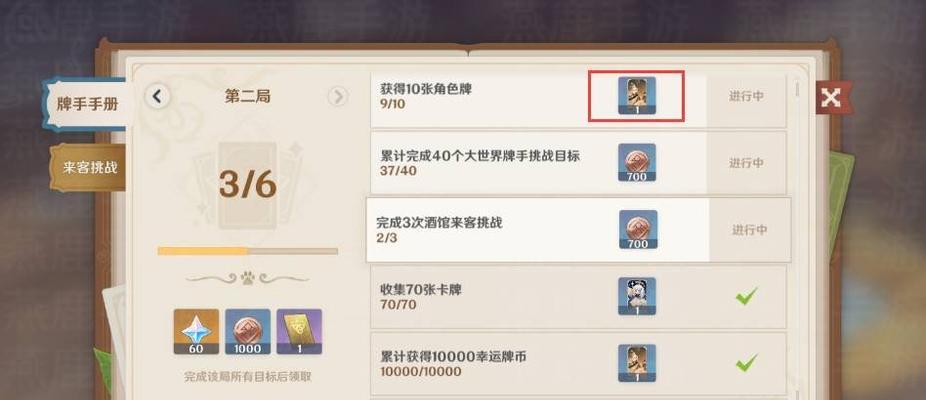Click 700 coin reward for 累计完成40个大世界牌手挑战目标
This screenshot has height=400, width=926.
[637, 162]
